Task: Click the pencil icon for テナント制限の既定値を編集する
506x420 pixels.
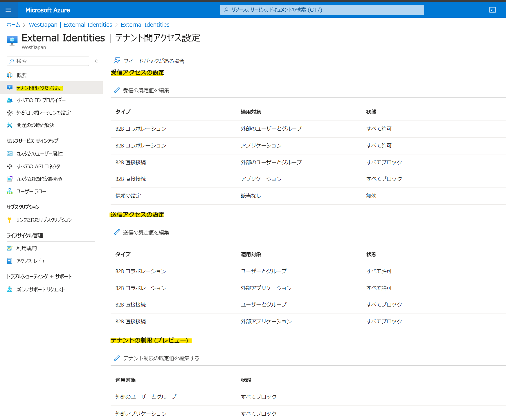Action: click(x=117, y=358)
